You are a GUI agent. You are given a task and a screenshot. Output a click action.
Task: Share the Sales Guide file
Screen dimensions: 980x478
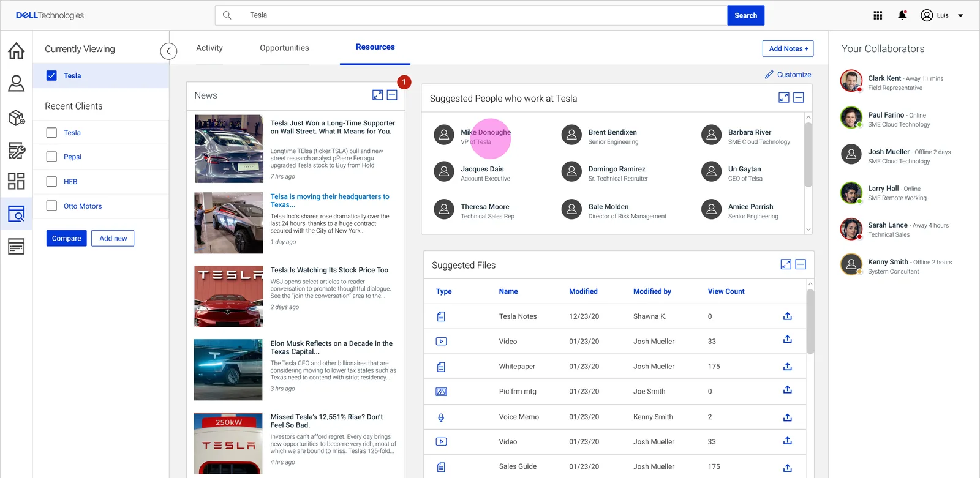788,468
